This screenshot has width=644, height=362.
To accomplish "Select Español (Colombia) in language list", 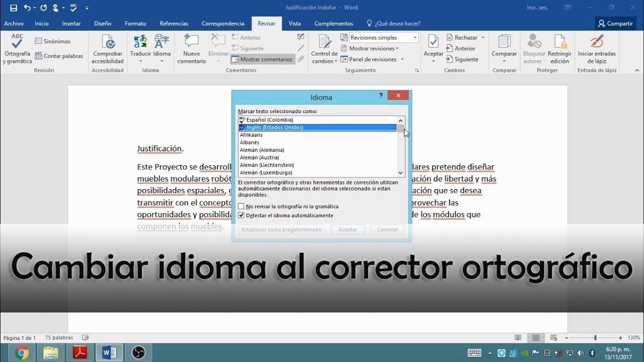I will [x=317, y=120].
